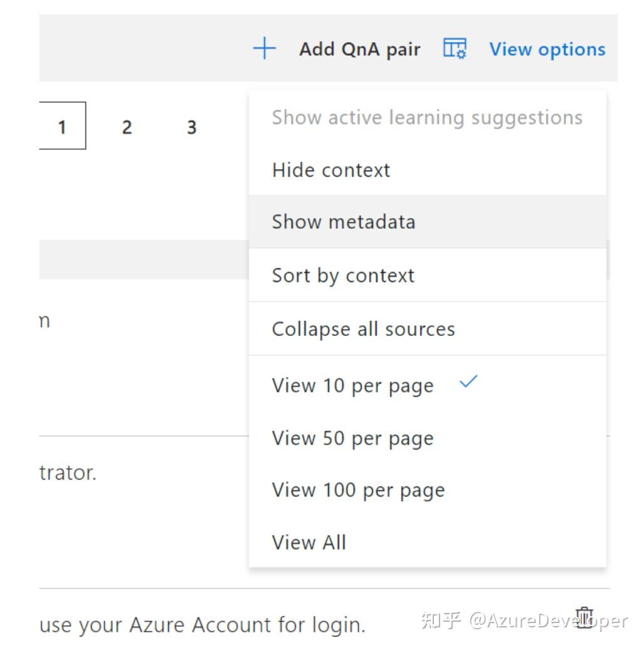Screen dimensions: 644x650
Task: Switch to View 100 per page
Action: click(358, 490)
